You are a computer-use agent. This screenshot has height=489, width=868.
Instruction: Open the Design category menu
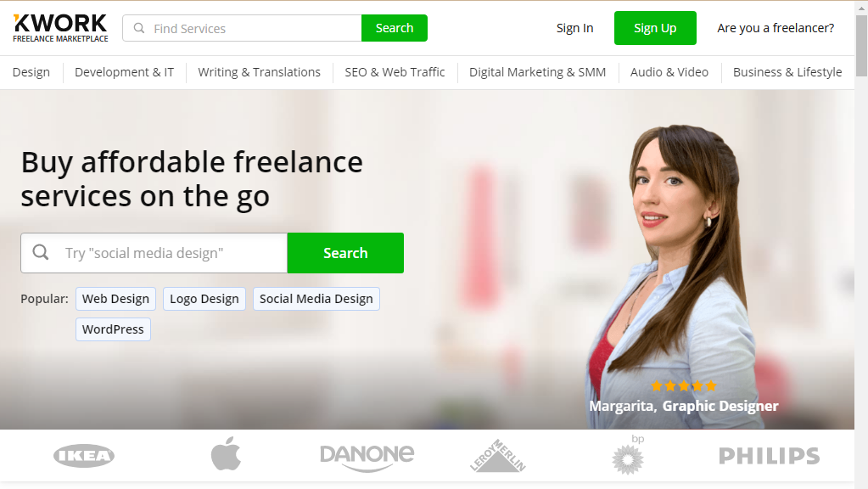[x=31, y=72]
